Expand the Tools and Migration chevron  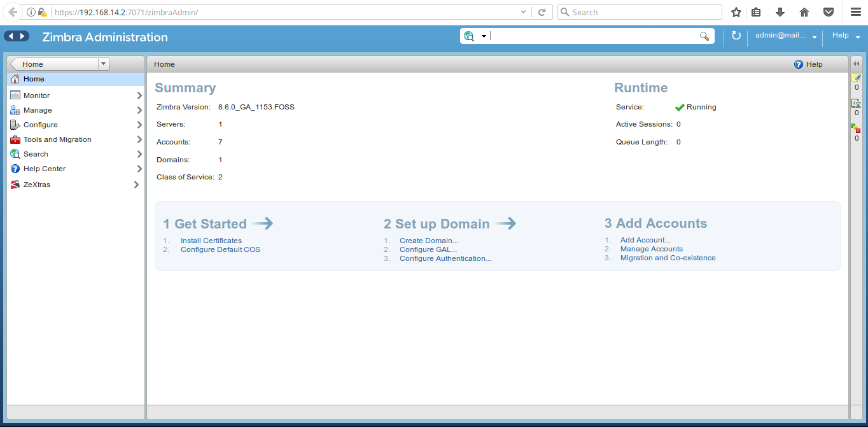click(139, 139)
